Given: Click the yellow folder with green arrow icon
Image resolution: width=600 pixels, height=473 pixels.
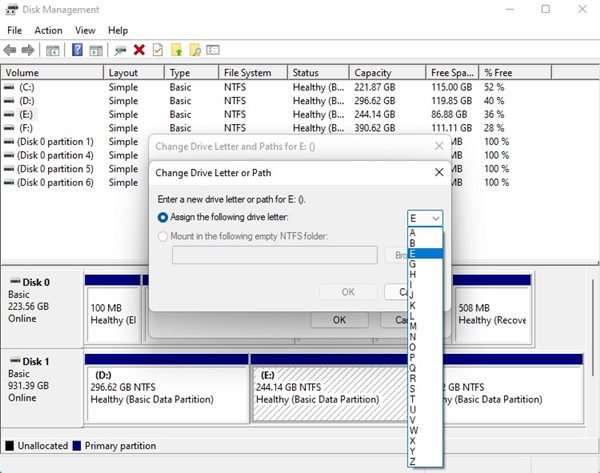Looking at the screenshot, I should (176, 50).
